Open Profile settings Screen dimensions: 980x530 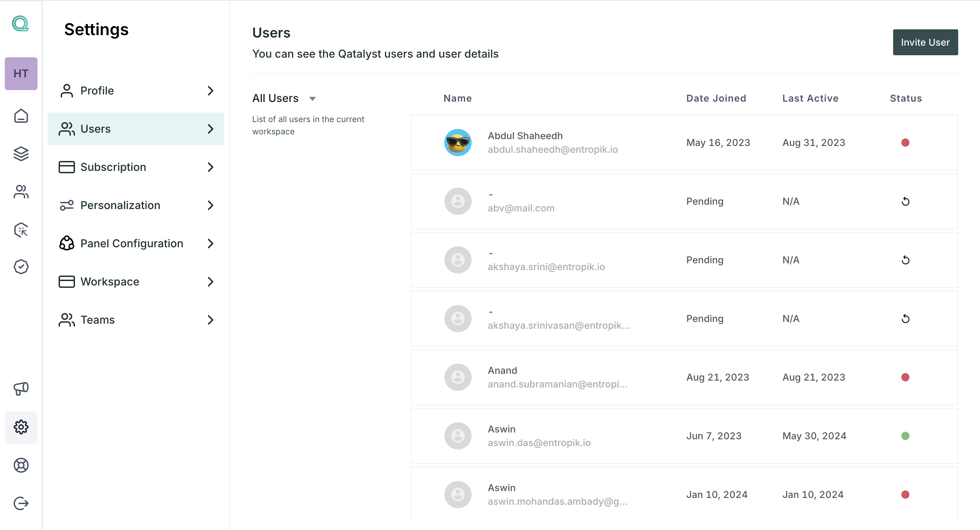tap(136, 91)
